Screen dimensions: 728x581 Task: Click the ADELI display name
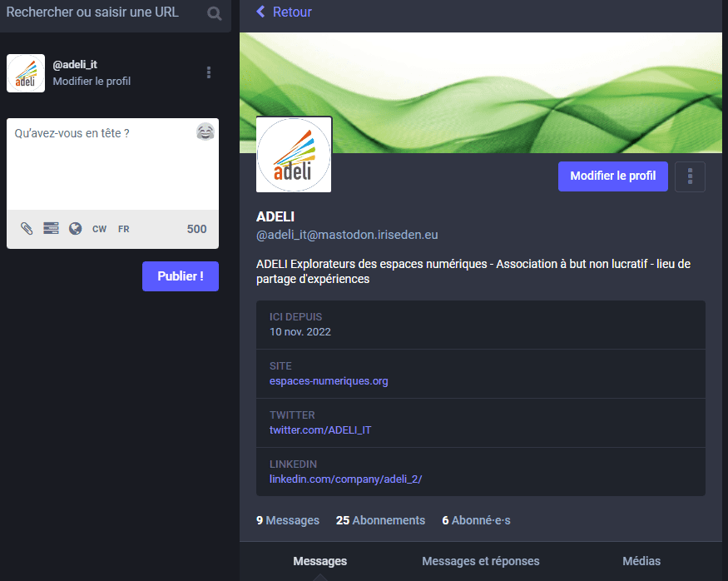point(275,216)
